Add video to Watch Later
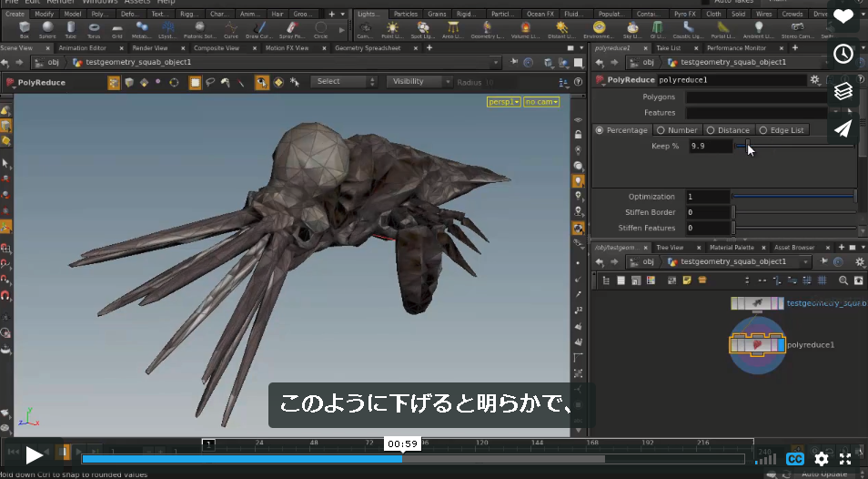The image size is (868, 479). [x=843, y=54]
